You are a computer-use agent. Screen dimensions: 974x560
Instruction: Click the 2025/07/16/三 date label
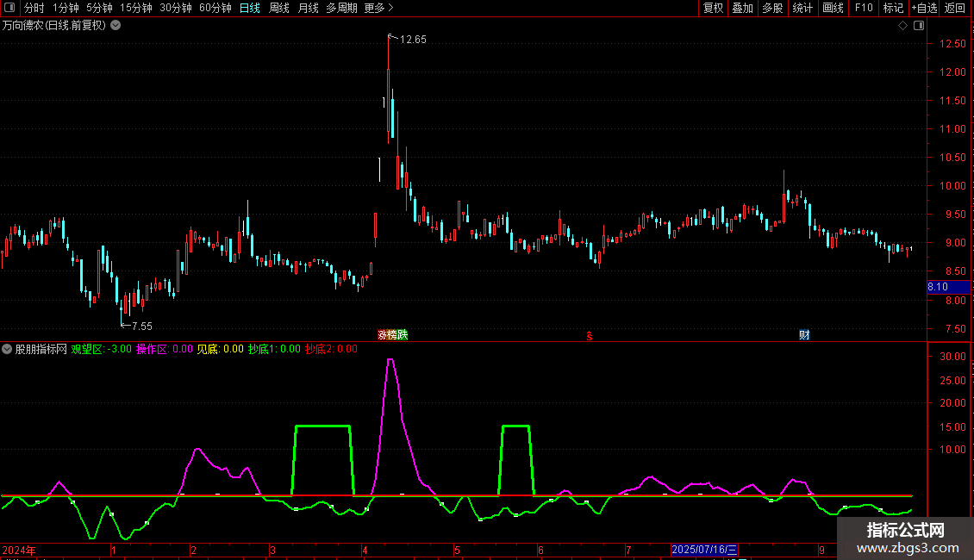[704, 550]
